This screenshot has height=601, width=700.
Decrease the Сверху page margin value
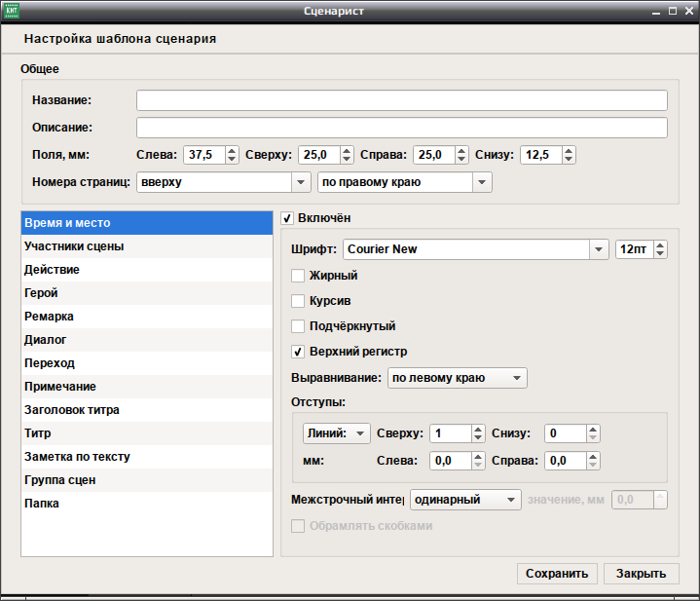click(347, 160)
